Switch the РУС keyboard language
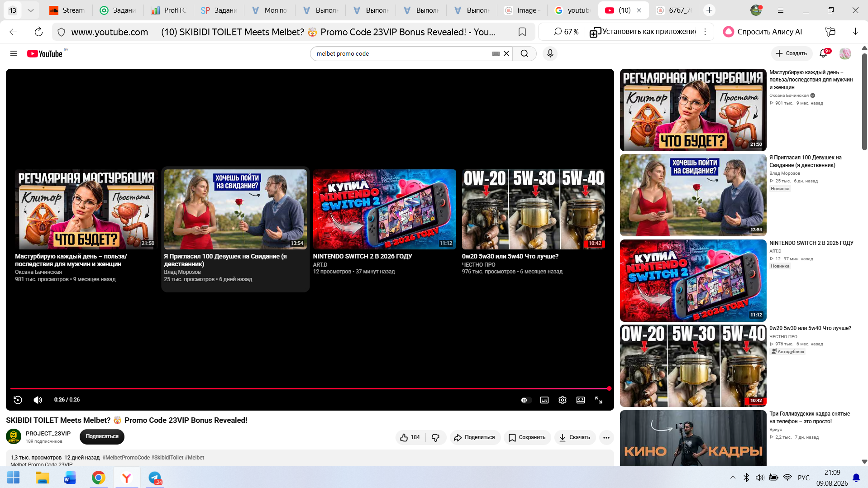Screen dimensions: 868x488 804,478
